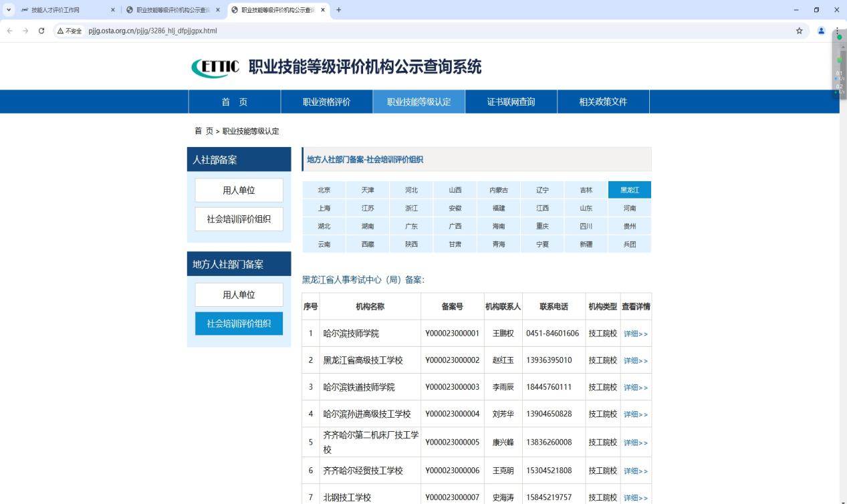This screenshot has width=847, height=504.
Task: Open 证书联网查询 navigation menu item
Action: pos(511,102)
